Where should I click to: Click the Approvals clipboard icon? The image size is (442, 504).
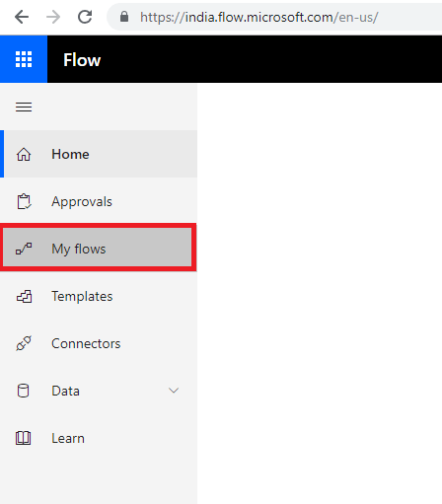pyautogui.click(x=24, y=201)
